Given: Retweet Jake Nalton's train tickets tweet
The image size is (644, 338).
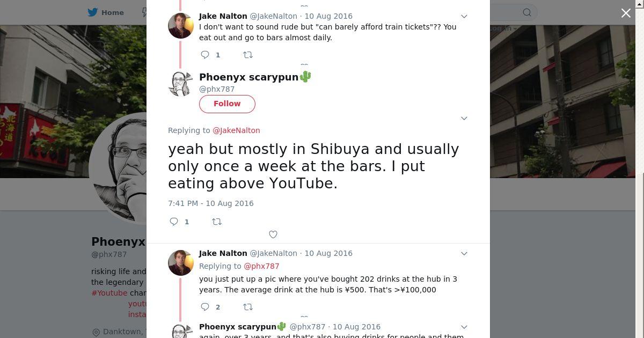Looking at the screenshot, I should coord(248,55).
